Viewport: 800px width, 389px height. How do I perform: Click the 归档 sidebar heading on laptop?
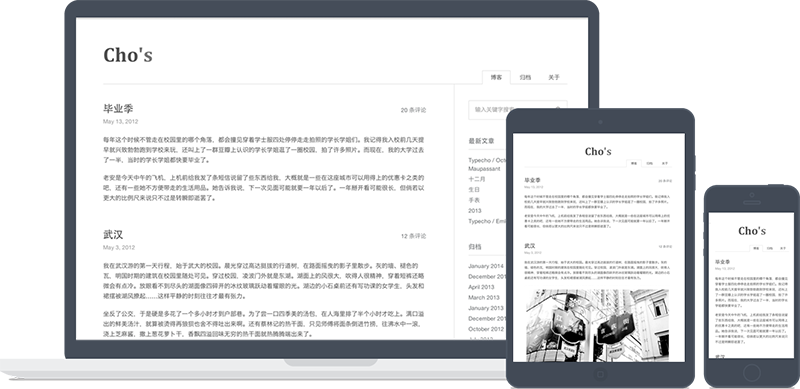click(474, 247)
